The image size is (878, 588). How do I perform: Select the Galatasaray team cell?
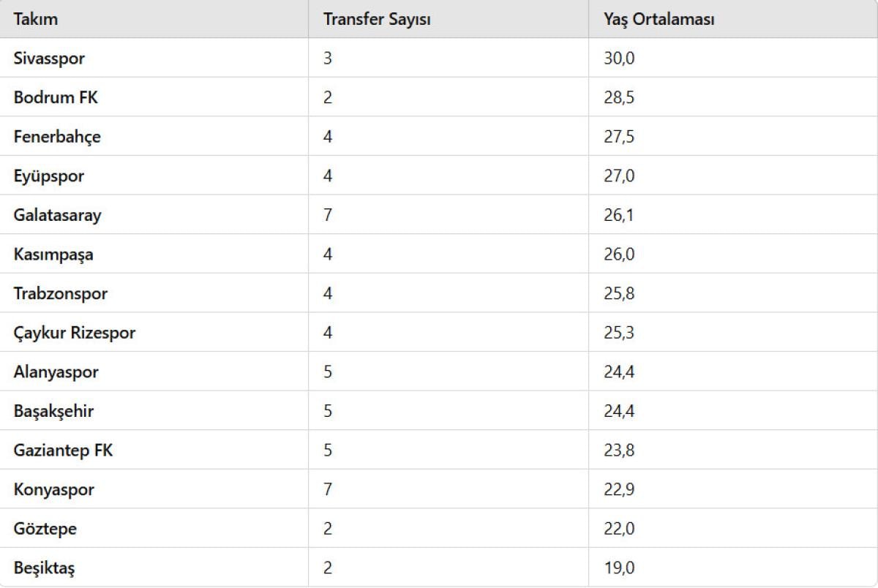[57, 216]
